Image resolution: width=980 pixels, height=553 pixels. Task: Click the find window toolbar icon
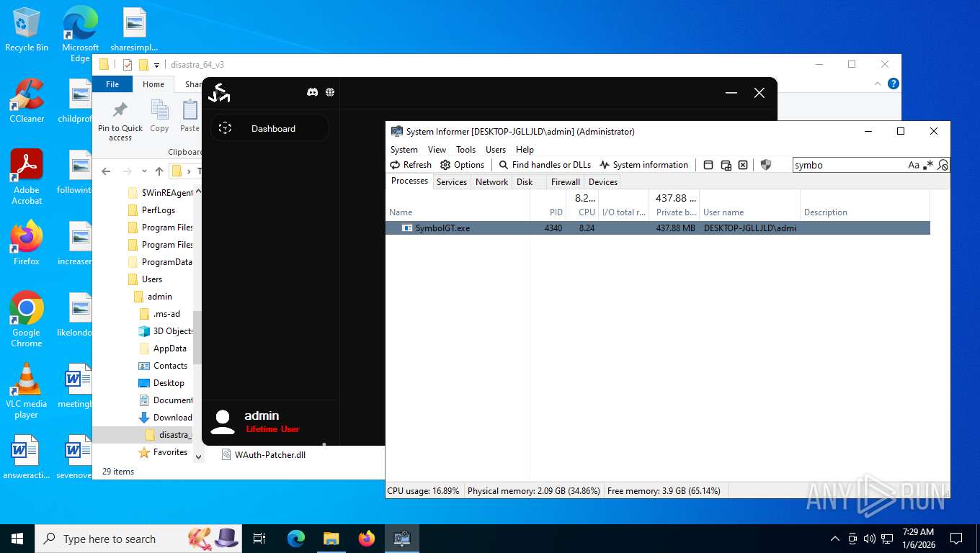tap(708, 165)
